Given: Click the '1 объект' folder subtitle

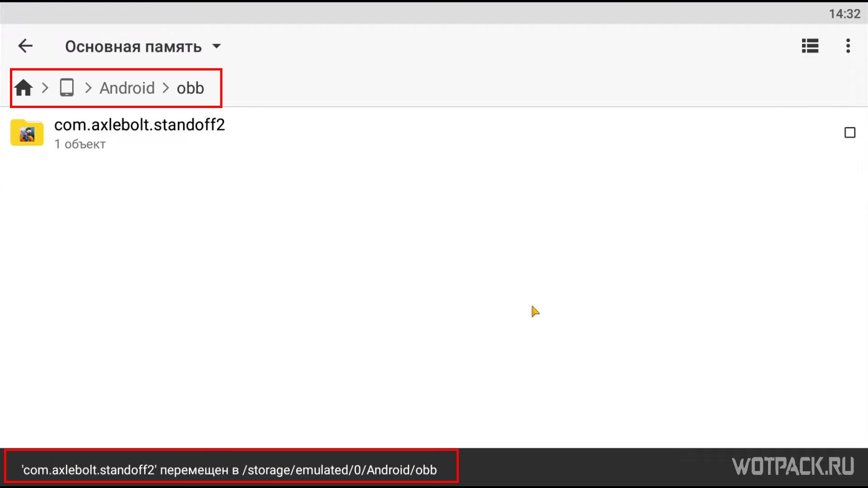Looking at the screenshot, I should 80,144.
